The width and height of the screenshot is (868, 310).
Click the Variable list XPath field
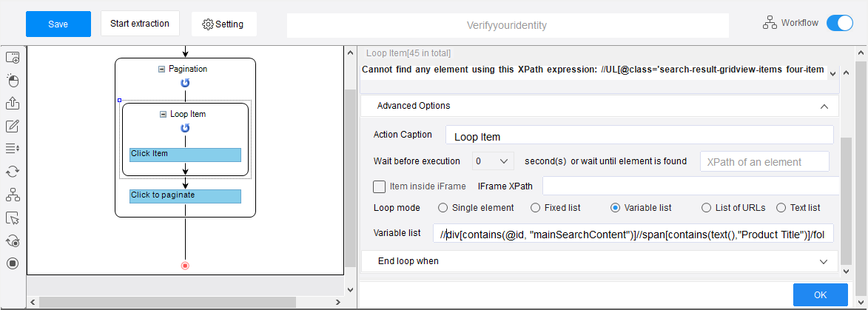[x=633, y=235]
